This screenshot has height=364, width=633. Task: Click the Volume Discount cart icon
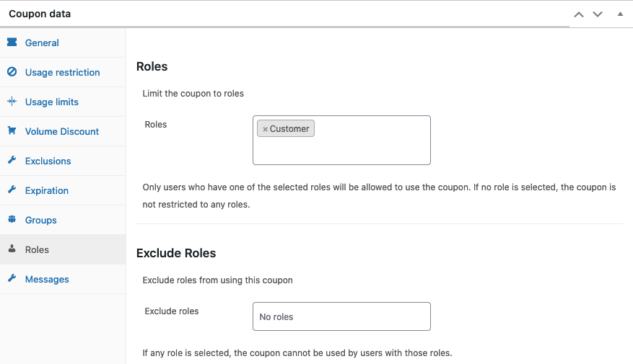click(x=12, y=130)
